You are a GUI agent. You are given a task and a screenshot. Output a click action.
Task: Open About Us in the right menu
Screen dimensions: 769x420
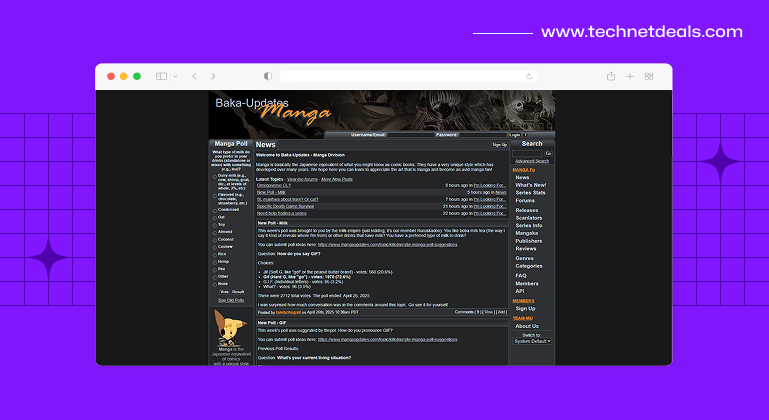tap(527, 326)
